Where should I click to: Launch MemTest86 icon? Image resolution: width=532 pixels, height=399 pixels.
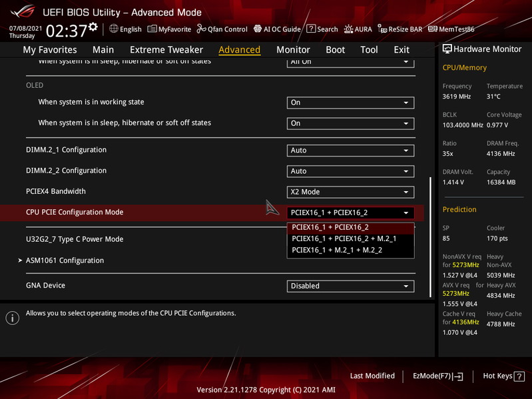433,29
